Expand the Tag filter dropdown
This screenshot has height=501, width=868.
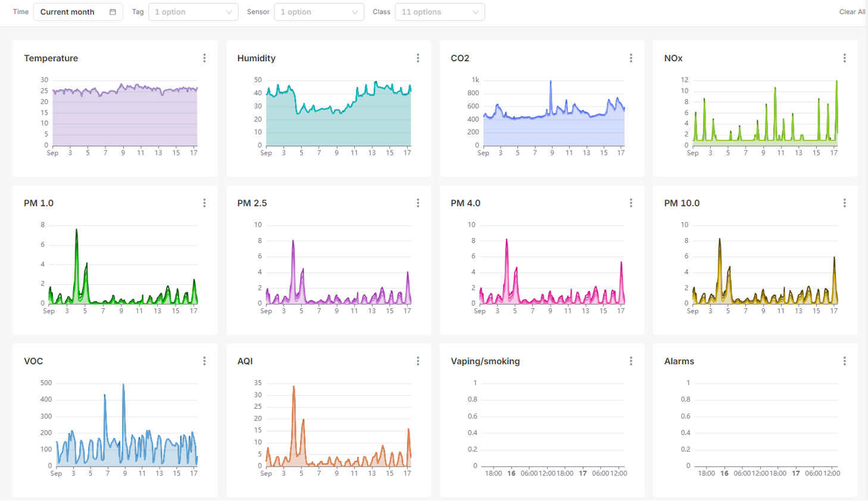[193, 12]
